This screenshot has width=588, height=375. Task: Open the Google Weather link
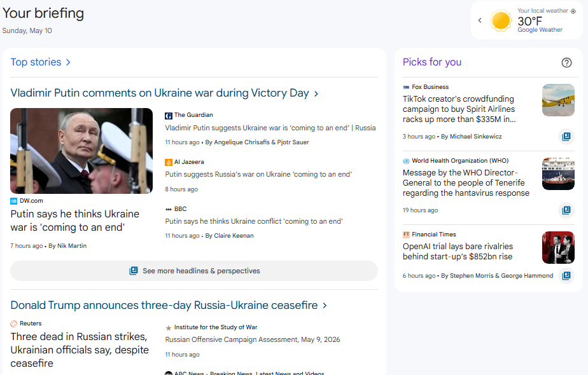(540, 30)
